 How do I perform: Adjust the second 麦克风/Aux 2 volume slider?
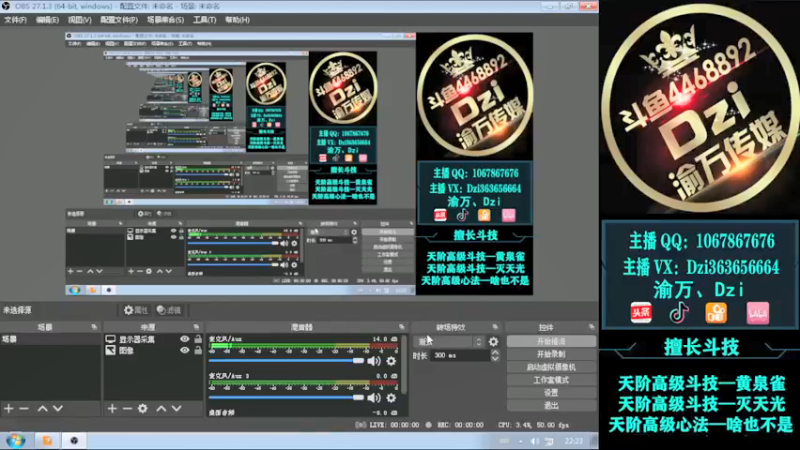(x=286, y=397)
